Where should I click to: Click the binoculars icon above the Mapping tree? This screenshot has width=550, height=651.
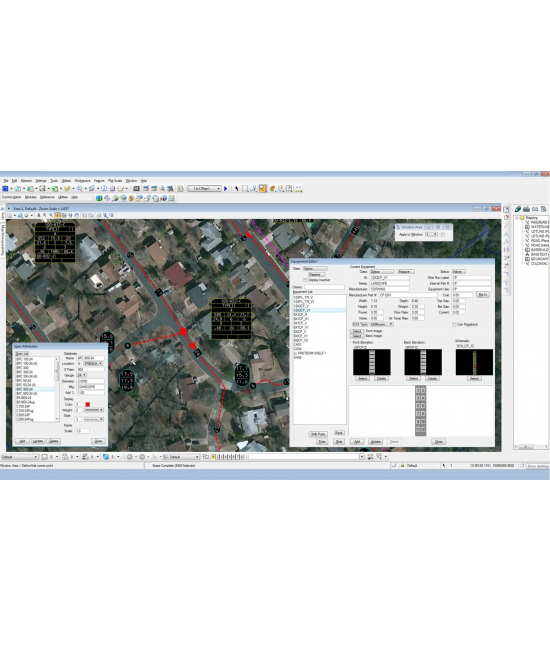(x=535, y=209)
